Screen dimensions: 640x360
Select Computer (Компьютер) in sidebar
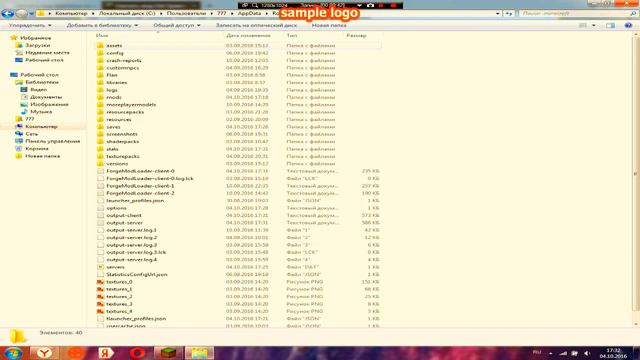click(41, 127)
